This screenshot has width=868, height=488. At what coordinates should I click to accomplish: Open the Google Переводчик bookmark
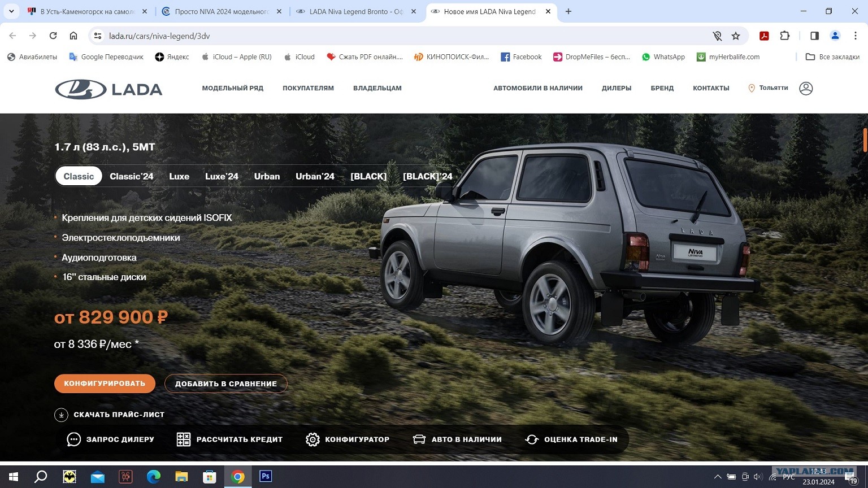click(x=106, y=57)
